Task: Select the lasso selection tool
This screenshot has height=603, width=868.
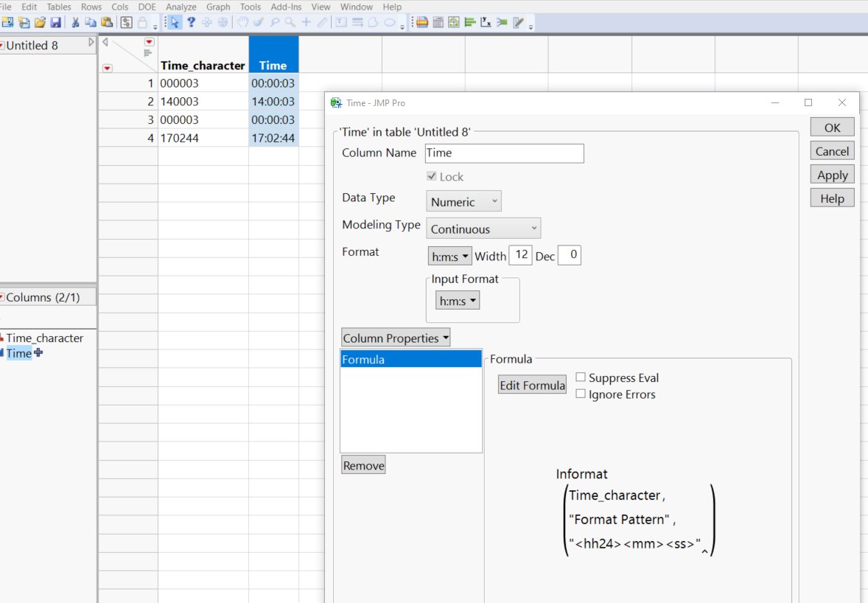Action: coord(274,22)
